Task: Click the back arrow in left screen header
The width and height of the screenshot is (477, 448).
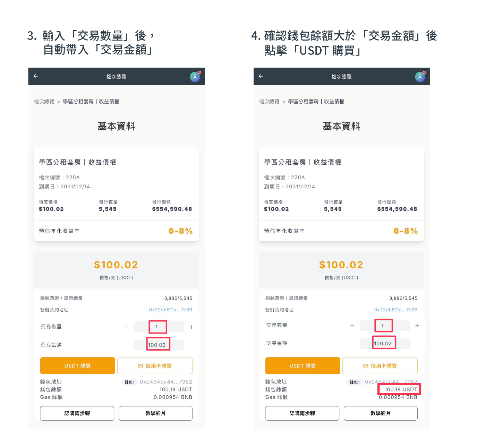Action: coord(36,76)
